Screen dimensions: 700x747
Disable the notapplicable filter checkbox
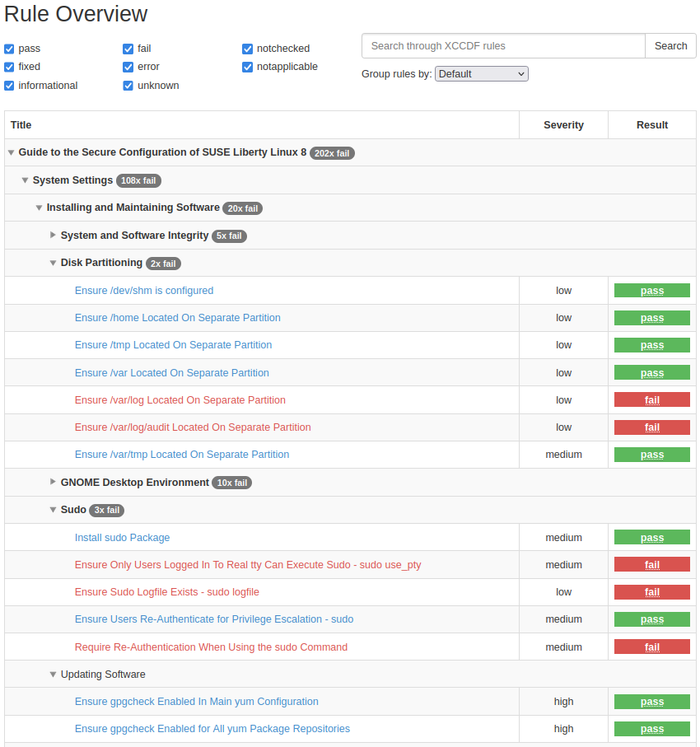248,67
